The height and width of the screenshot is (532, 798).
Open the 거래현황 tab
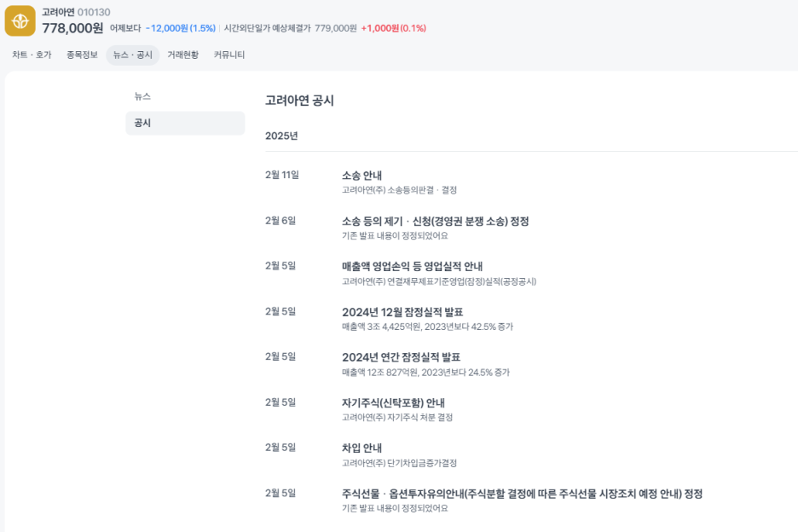(x=182, y=55)
